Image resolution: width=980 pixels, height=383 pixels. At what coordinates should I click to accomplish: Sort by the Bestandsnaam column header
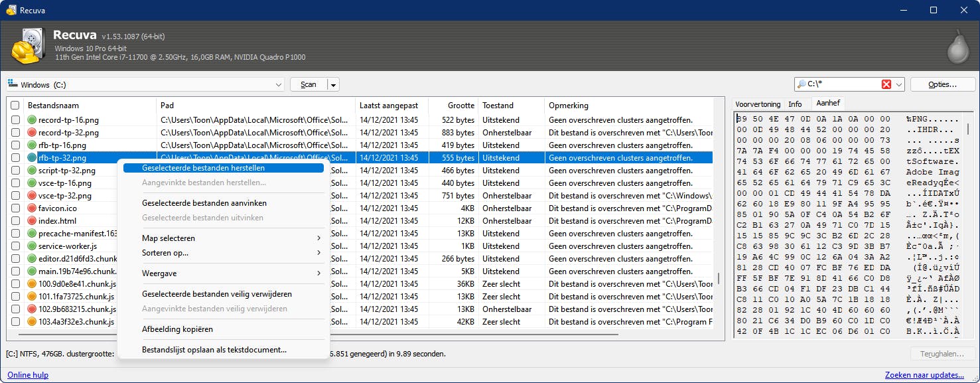tap(90, 106)
